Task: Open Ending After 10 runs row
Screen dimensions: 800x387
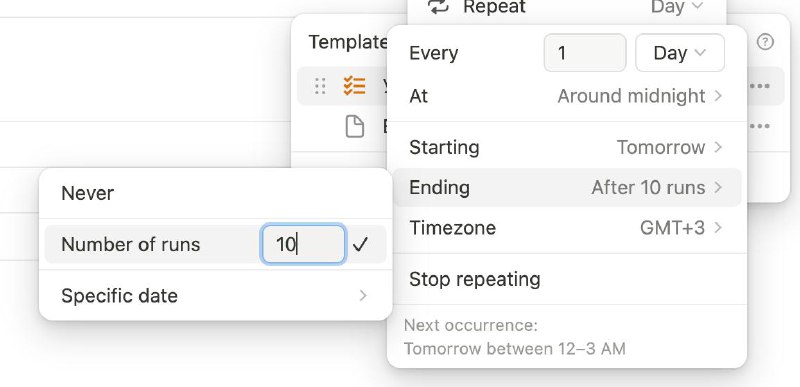Action: click(566, 188)
